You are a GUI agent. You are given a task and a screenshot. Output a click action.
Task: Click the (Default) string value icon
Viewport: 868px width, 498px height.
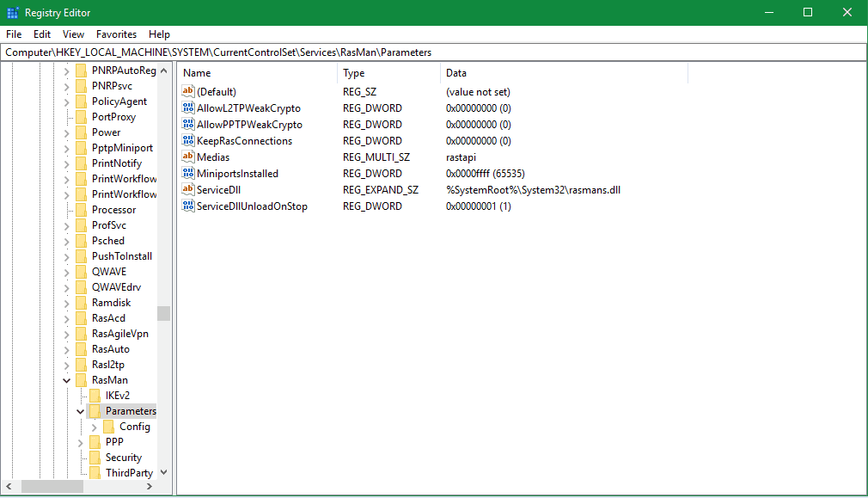pos(189,92)
